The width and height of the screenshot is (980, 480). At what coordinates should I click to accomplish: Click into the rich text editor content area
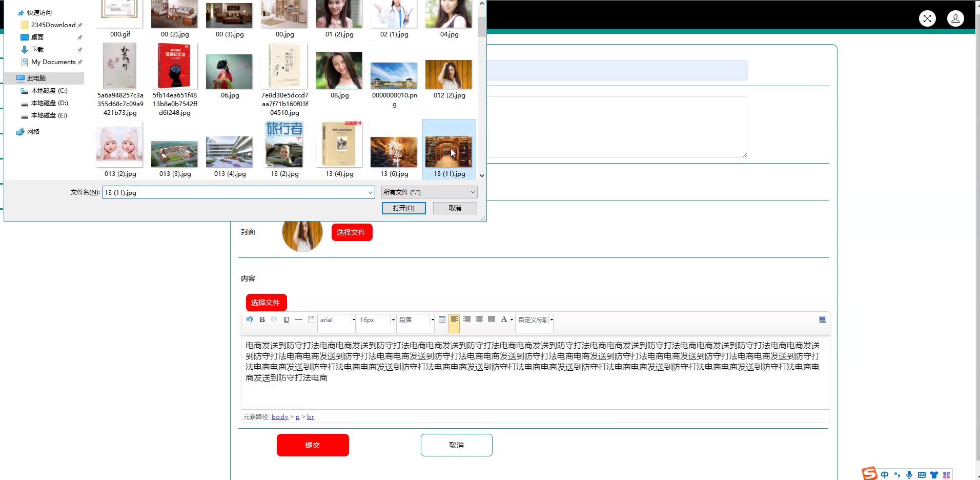(535, 372)
